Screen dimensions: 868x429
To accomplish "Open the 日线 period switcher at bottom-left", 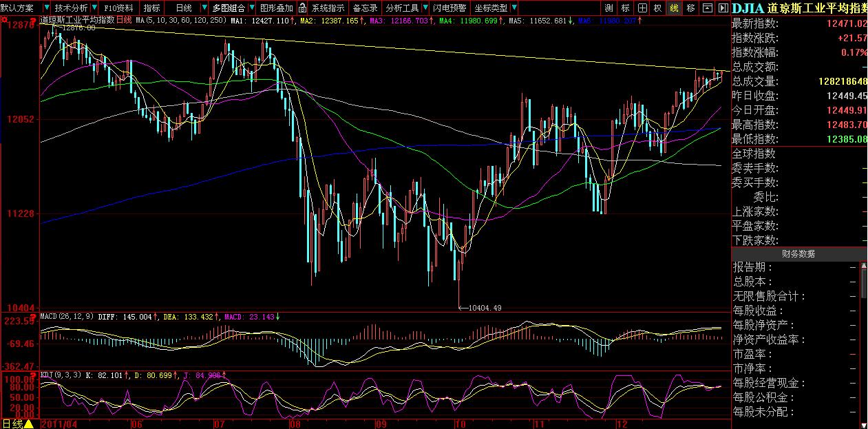I will click(x=11, y=423).
